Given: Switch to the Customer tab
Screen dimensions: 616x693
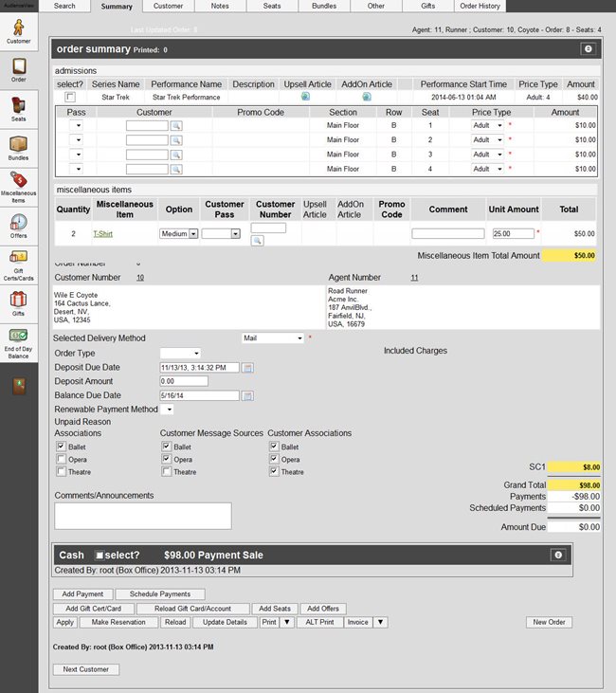Looking at the screenshot, I should coord(168,6).
